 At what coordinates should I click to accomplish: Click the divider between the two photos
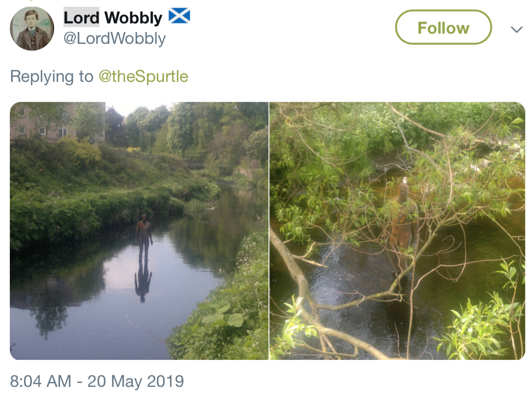(x=269, y=231)
